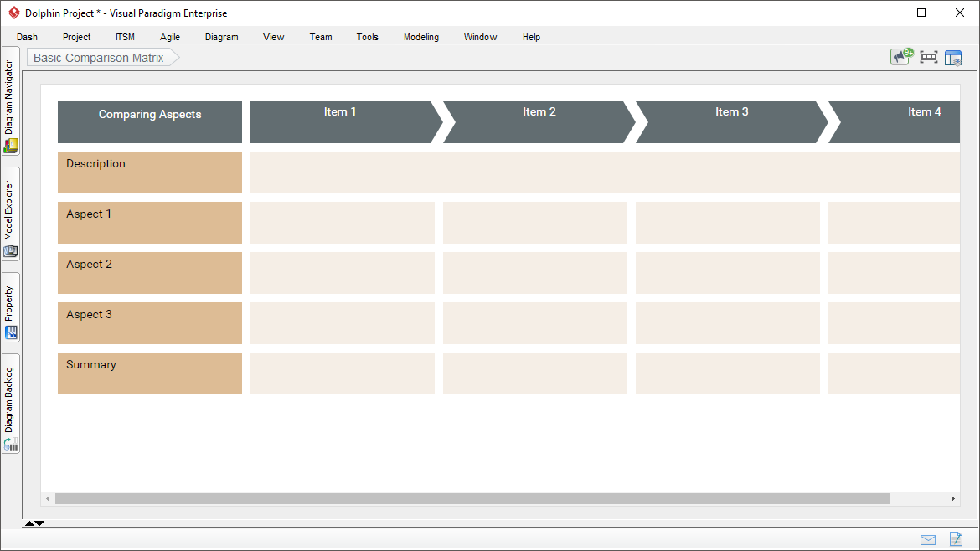Click Aspect 2 cell under Item 3
The width and height of the screenshot is (980, 551).
coord(728,273)
